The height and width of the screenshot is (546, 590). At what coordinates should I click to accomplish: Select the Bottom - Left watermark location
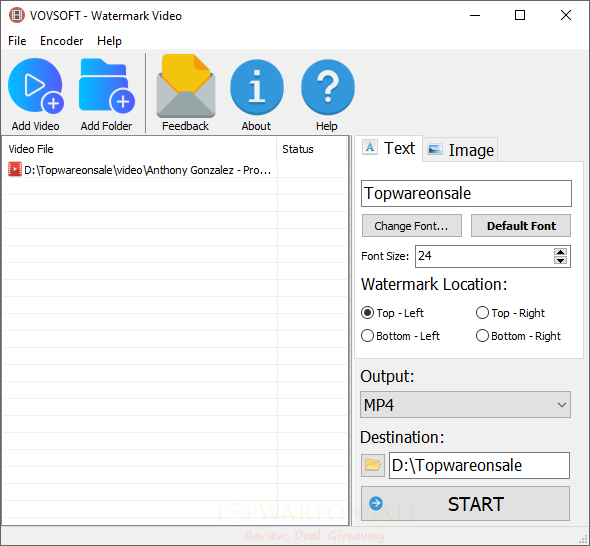point(400,336)
